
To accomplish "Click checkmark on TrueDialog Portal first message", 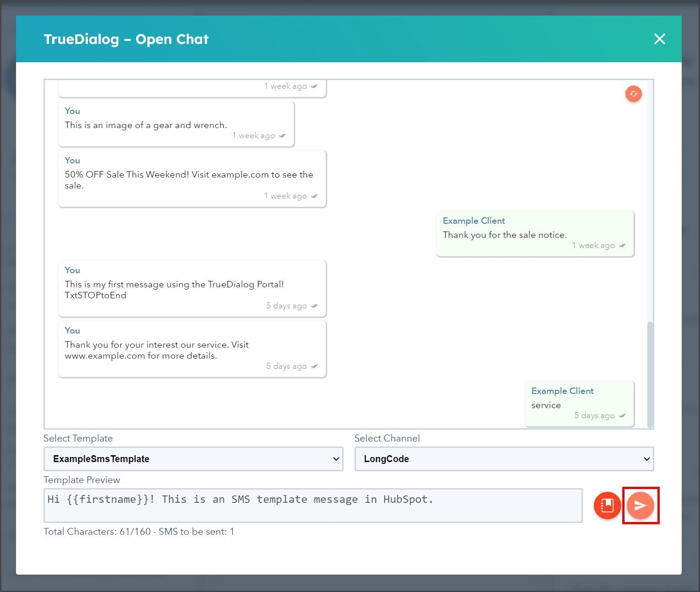I will (314, 306).
